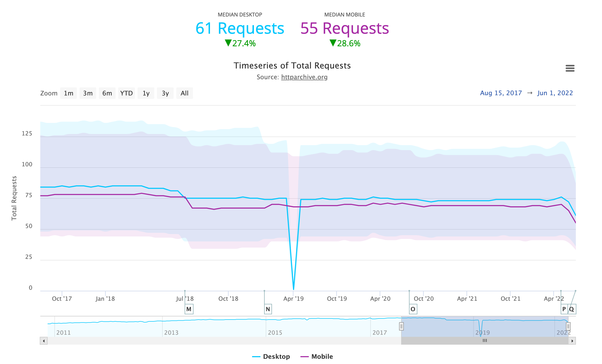
Task: Zoom to All available data
Action: (184, 93)
